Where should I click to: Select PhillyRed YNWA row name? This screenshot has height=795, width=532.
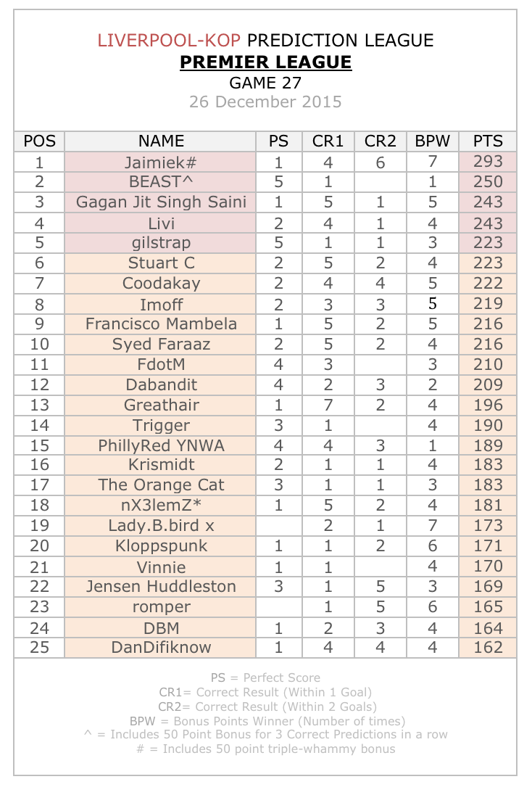click(161, 445)
